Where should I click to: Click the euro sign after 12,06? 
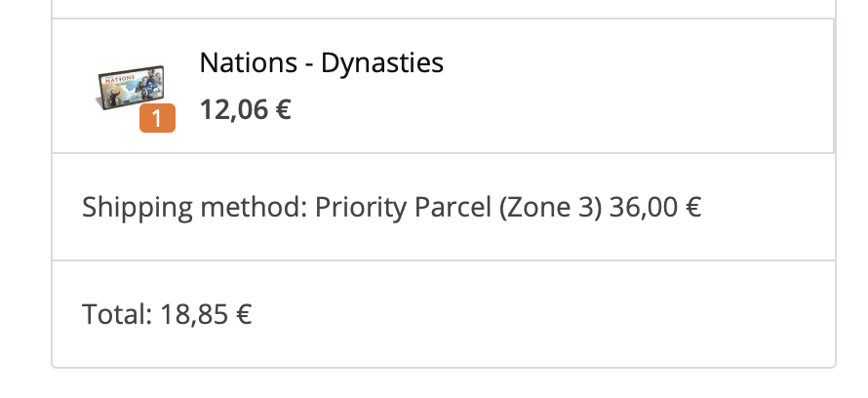283,108
